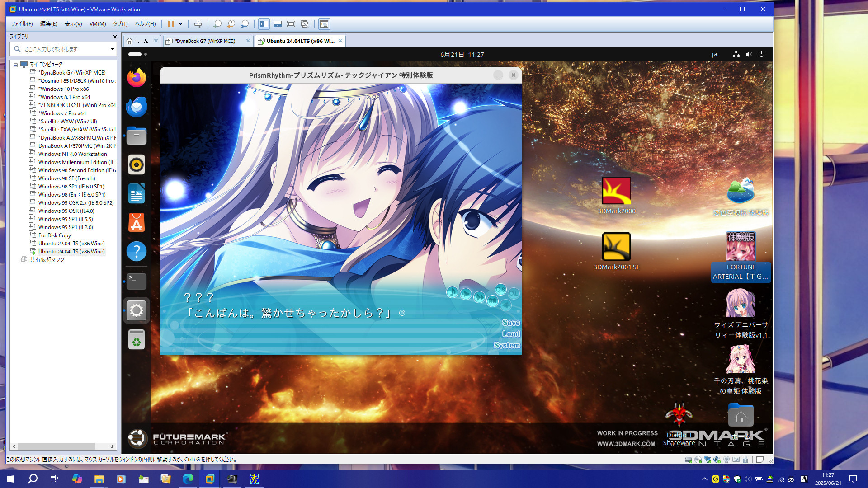868x488 pixels.
Task: Open Ubuntu App Center from the dock
Action: 137,222
